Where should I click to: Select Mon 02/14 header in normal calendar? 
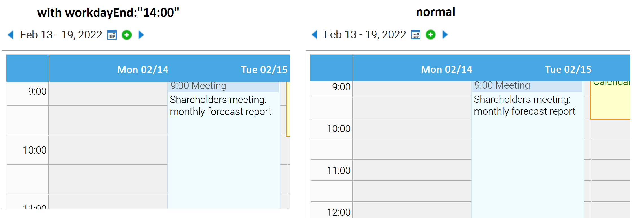446,69
